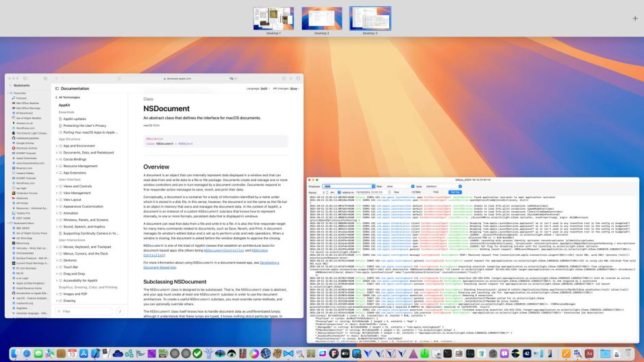Open Messages app in the Dock
The image size is (644, 362).
click(38, 353)
